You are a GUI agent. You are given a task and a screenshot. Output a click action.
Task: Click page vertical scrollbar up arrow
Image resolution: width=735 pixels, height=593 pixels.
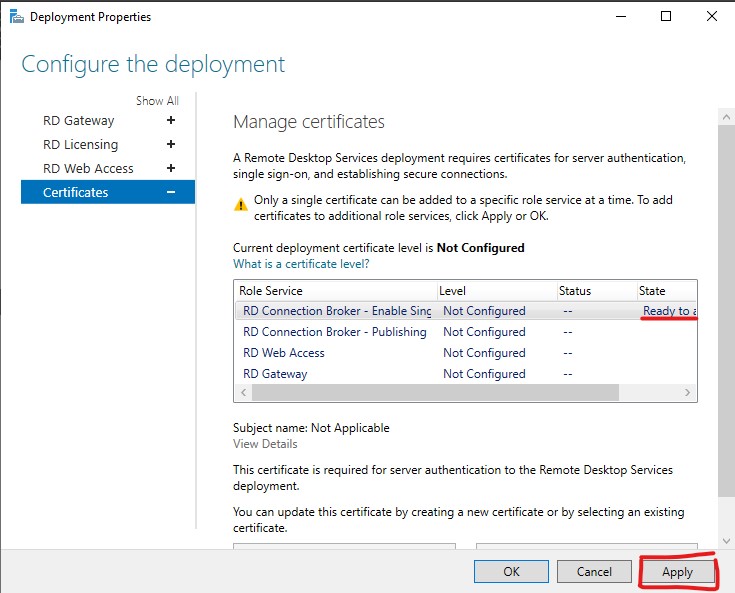[726, 117]
